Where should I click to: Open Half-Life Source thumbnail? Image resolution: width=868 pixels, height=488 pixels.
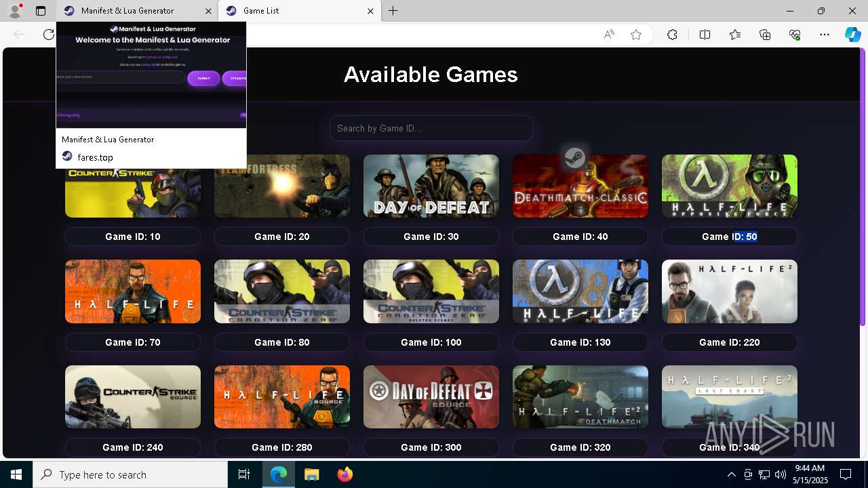pyautogui.click(x=282, y=397)
